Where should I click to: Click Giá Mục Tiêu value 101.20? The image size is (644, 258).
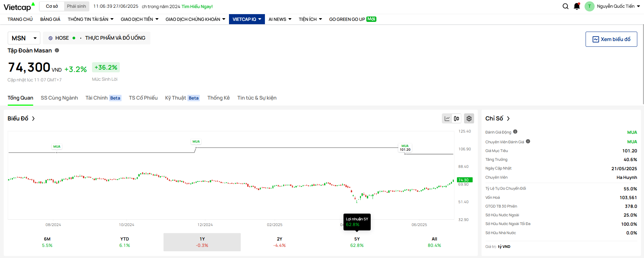630,151
